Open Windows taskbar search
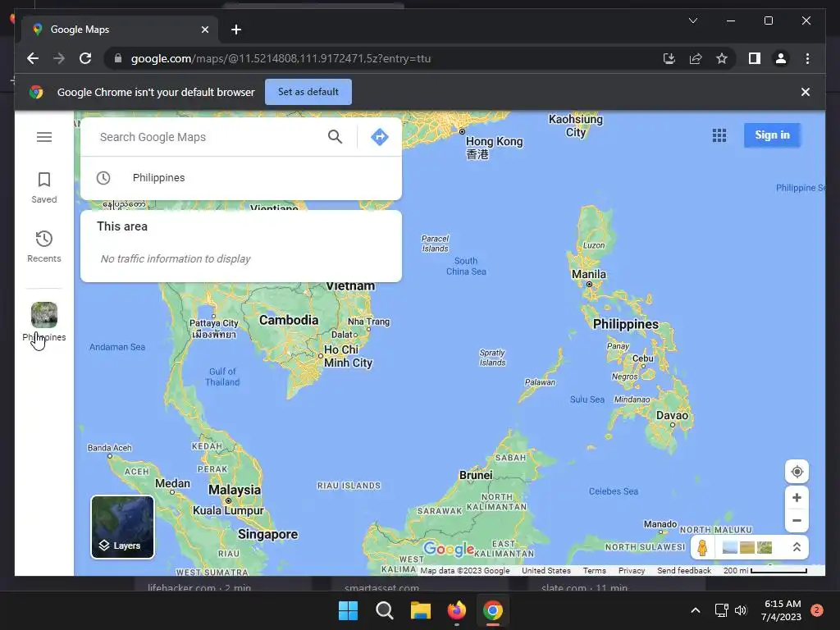Image resolution: width=840 pixels, height=630 pixels. [x=384, y=610]
